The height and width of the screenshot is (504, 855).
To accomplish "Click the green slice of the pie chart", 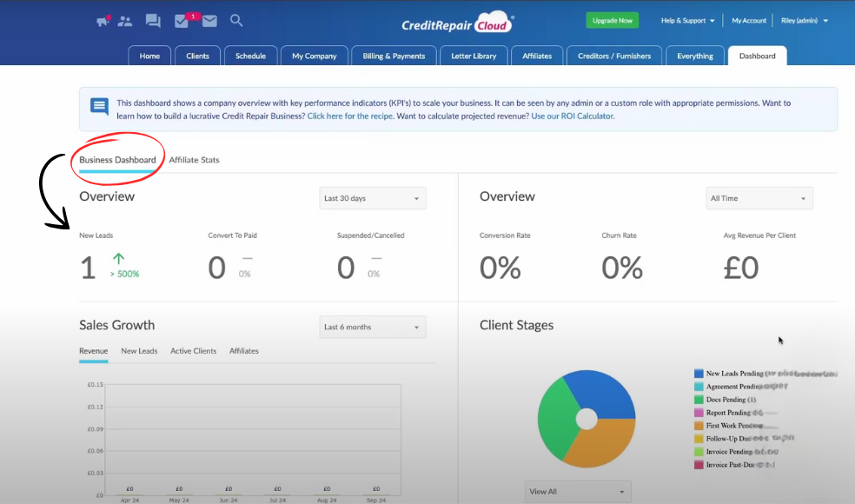I will click(555, 420).
